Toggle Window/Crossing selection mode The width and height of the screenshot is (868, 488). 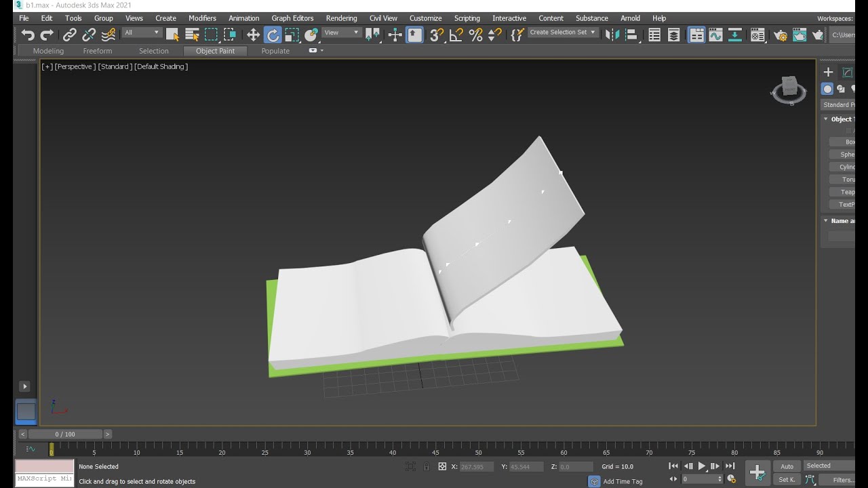tap(230, 35)
